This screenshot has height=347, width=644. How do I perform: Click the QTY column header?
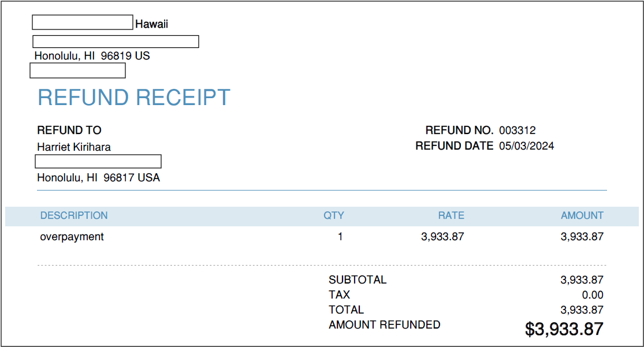tap(333, 215)
